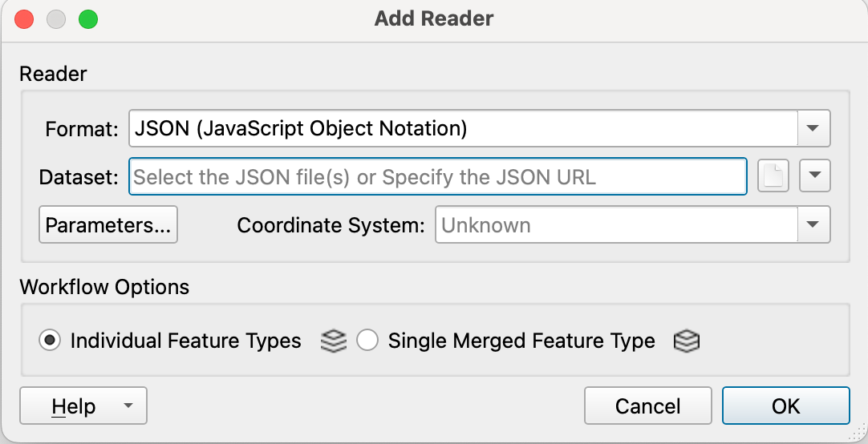
Task: Click the dataset file browse icon
Action: pos(773,177)
